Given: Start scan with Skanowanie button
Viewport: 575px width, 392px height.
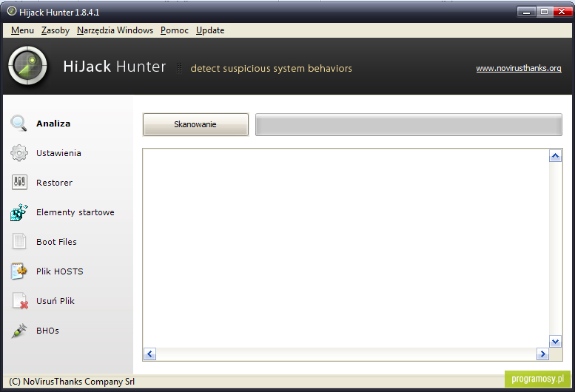Looking at the screenshot, I should pyautogui.click(x=195, y=124).
